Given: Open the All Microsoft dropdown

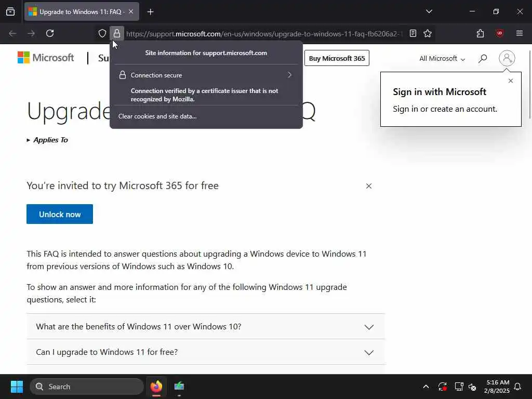Looking at the screenshot, I should pyautogui.click(x=442, y=58).
